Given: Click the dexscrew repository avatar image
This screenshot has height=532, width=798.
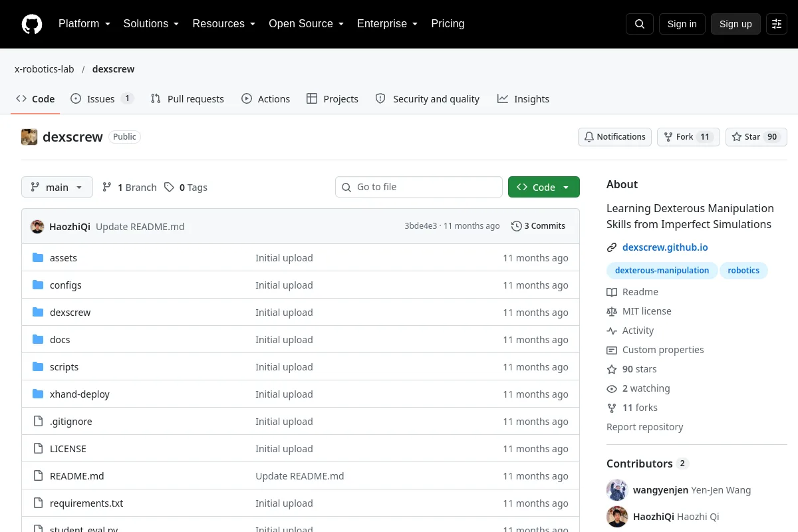Looking at the screenshot, I should click(x=29, y=137).
